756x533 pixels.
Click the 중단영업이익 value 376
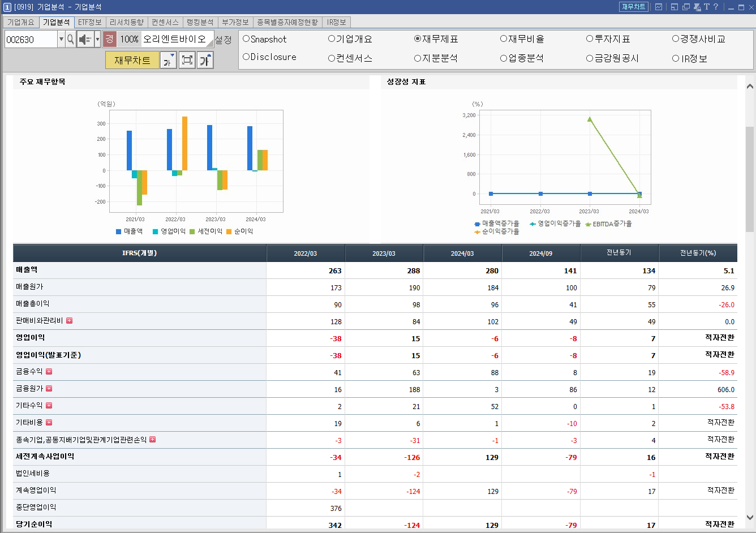(x=336, y=508)
